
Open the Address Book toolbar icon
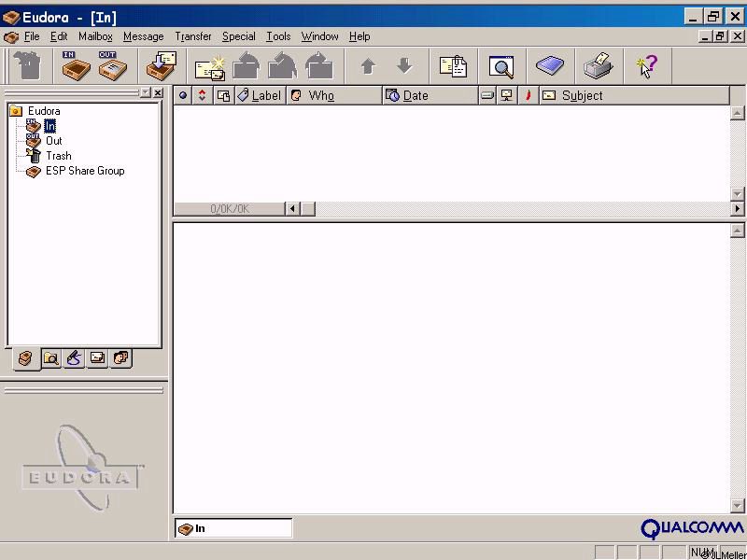550,65
